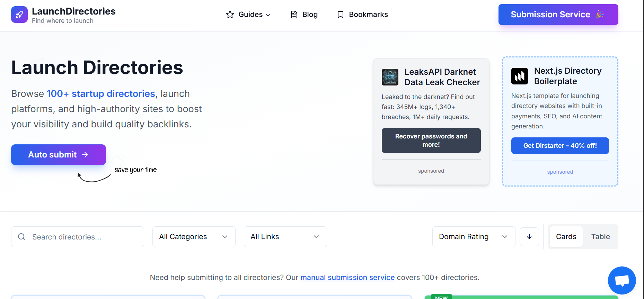
Task: Click the LaunchDirectories rocket logo
Action: coord(19,15)
